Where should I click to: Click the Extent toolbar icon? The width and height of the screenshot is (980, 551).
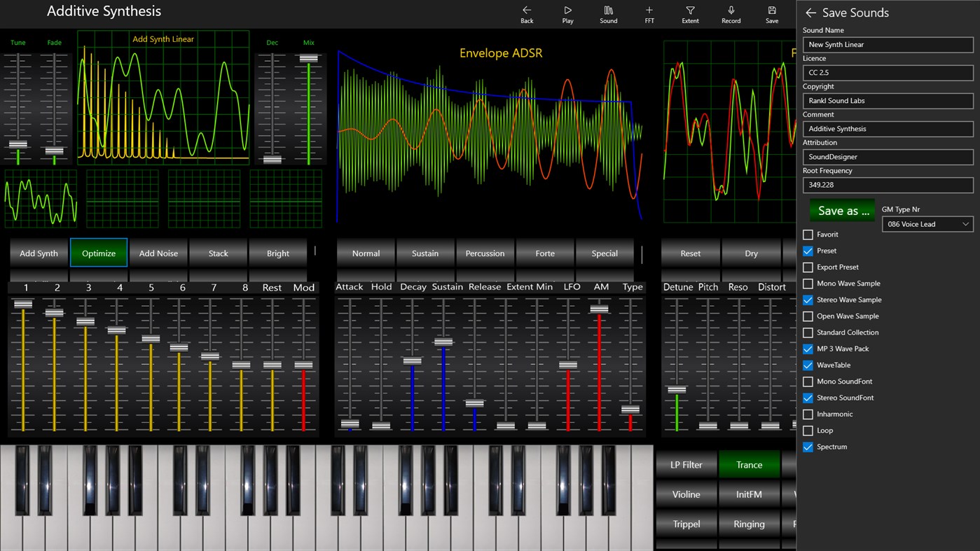pos(689,14)
